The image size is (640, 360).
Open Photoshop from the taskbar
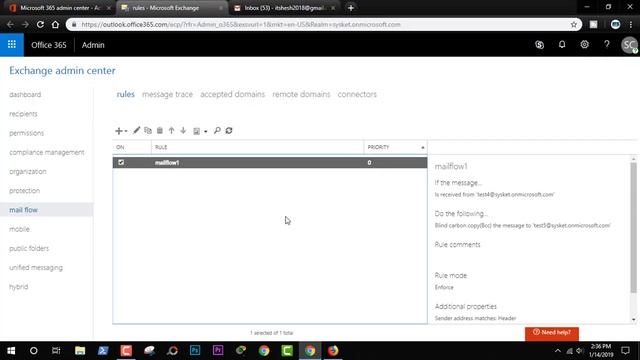195,350
